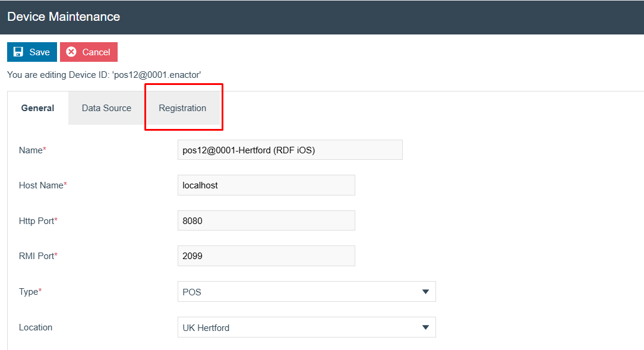The image size is (644, 350).
Task: Open the Registration tab
Action: [x=182, y=108]
